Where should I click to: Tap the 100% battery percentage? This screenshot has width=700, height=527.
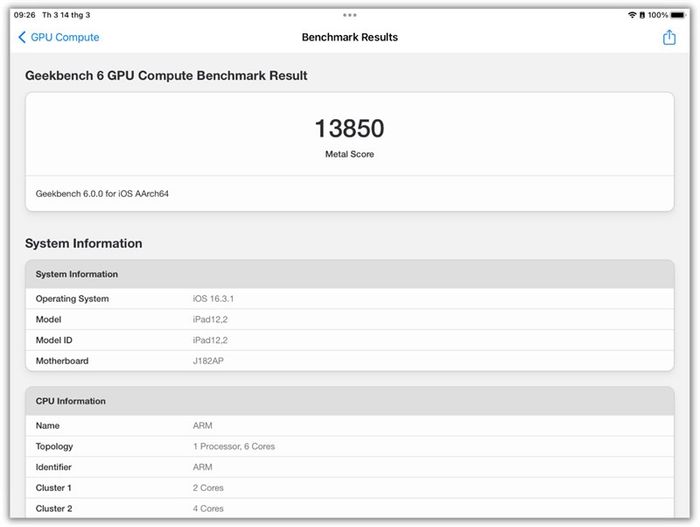pos(658,15)
